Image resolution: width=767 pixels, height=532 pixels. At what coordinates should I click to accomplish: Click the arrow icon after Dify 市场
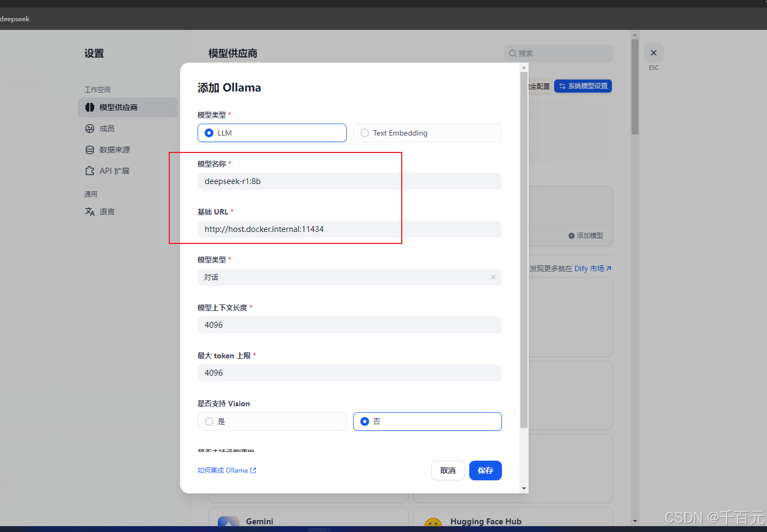[609, 268]
